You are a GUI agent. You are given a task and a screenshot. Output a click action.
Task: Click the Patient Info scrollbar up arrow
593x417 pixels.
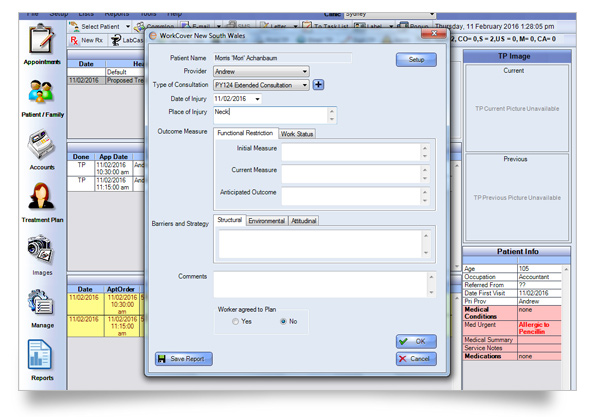tap(566, 269)
